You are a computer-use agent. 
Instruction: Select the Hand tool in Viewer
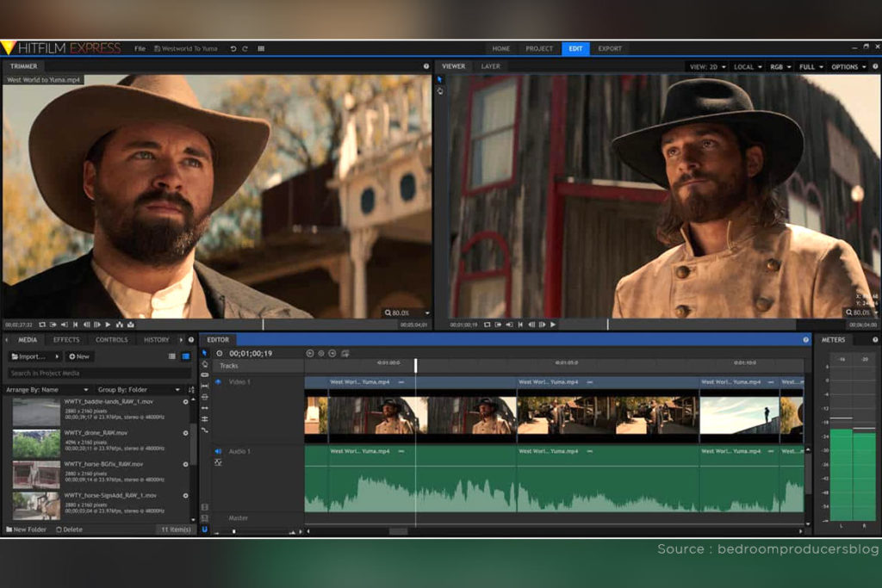click(x=440, y=90)
